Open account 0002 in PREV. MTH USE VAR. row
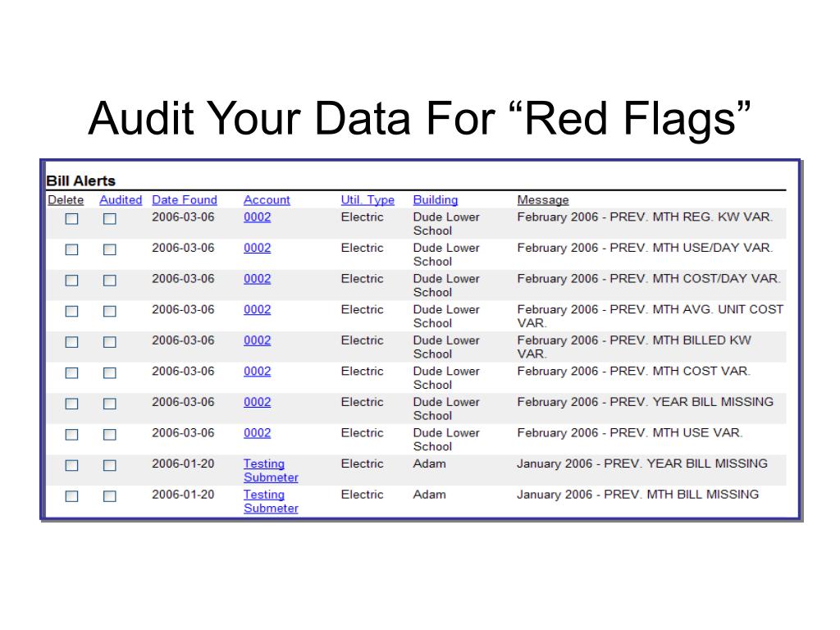 pos(257,433)
